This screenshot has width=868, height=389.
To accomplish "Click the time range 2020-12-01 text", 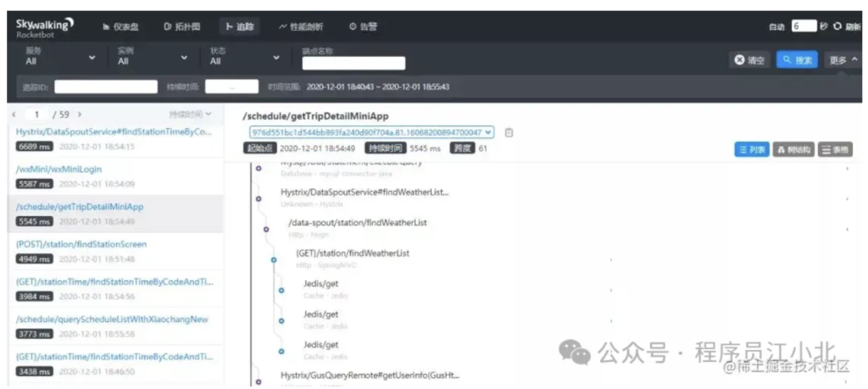I will click(x=378, y=87).
